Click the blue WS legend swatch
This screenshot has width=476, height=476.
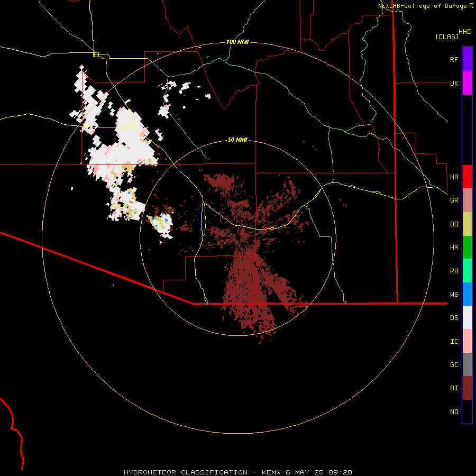tap(467, 294)
